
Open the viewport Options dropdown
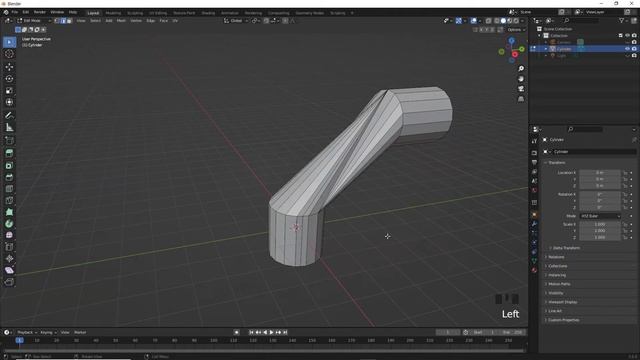516,30
